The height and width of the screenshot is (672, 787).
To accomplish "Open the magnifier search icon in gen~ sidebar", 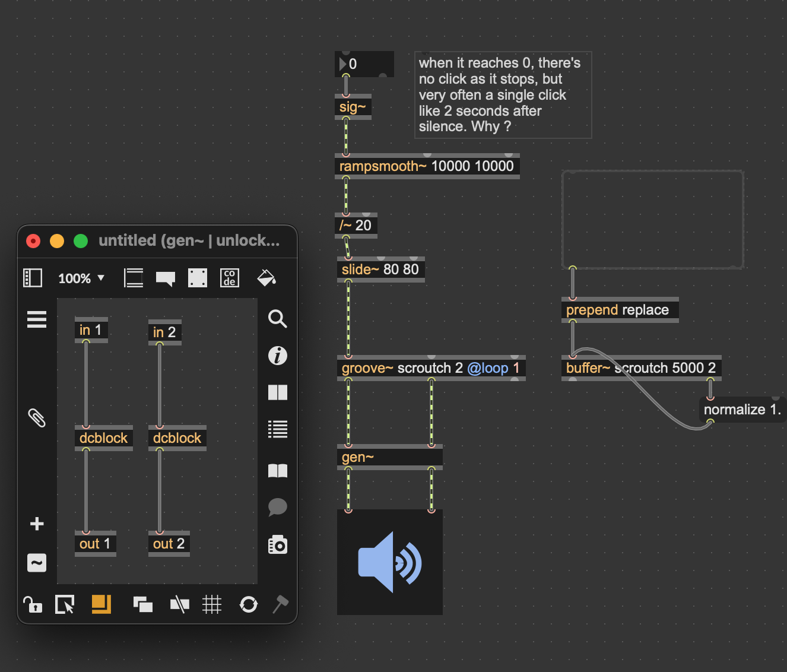I will point(277,319).
